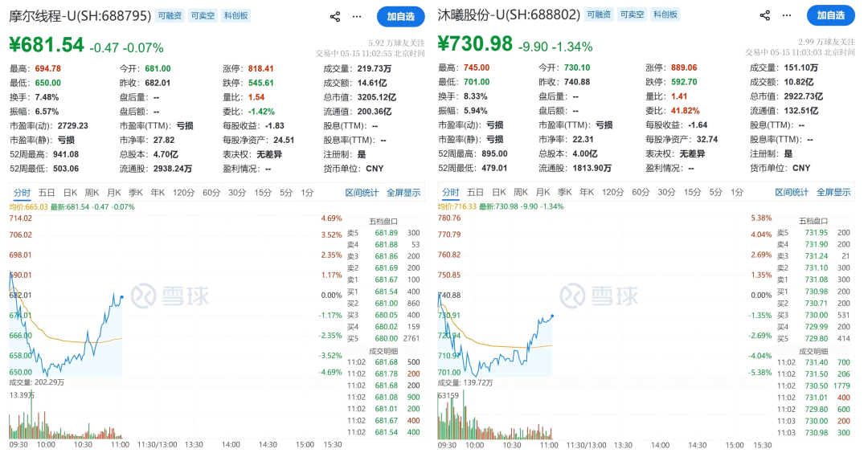
Task: Click 买1 price 681.54 in order book
Action: 387,292
